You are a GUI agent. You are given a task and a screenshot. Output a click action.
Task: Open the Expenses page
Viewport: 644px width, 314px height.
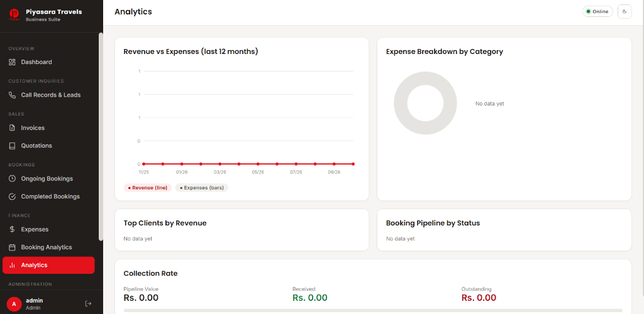pos(48,230)
